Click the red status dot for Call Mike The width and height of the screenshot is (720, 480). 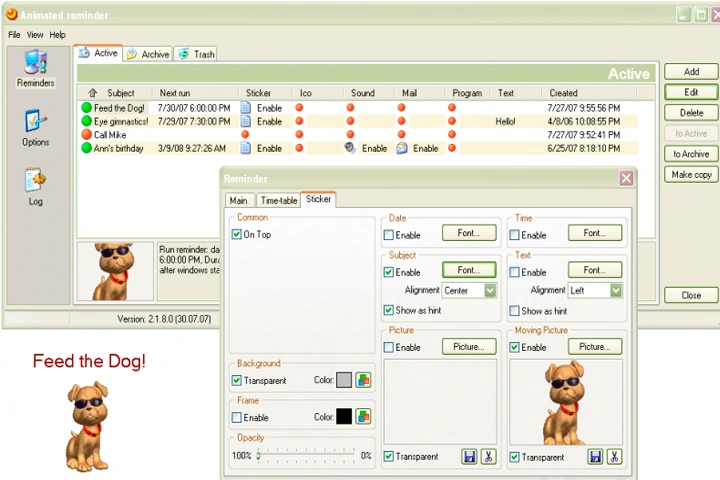(x=86, y=135)
